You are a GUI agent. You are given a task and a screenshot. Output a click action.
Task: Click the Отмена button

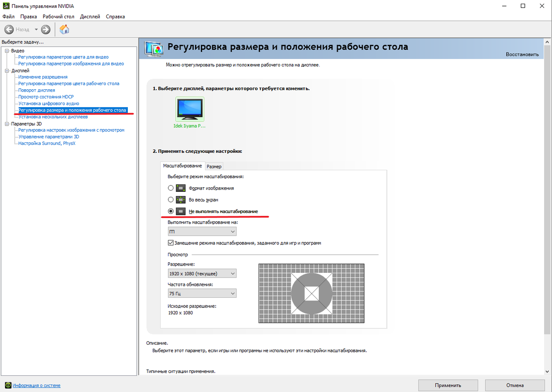(x=514, y=385)
